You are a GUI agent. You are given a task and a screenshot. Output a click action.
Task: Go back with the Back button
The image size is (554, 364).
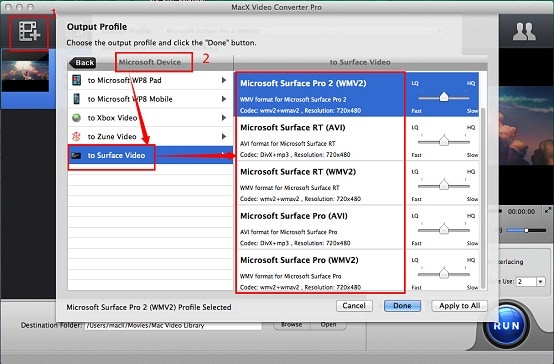tap(83, 63)
